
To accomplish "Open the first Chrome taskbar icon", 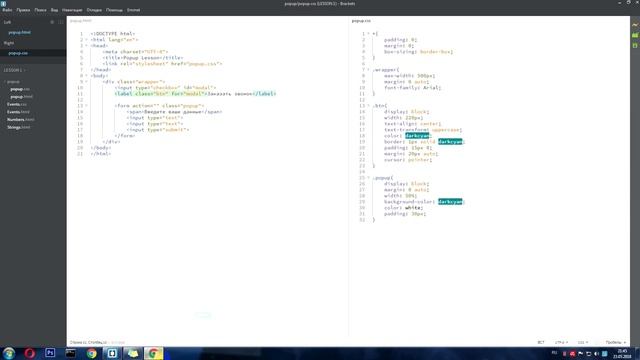I will pyautogui.click(x=91, y=353).
